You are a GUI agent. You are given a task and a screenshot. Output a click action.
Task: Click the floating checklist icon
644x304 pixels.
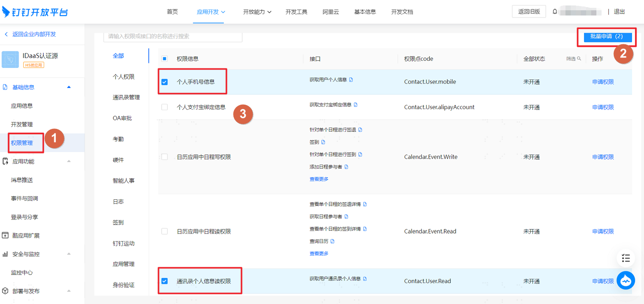tap(626, 258)
